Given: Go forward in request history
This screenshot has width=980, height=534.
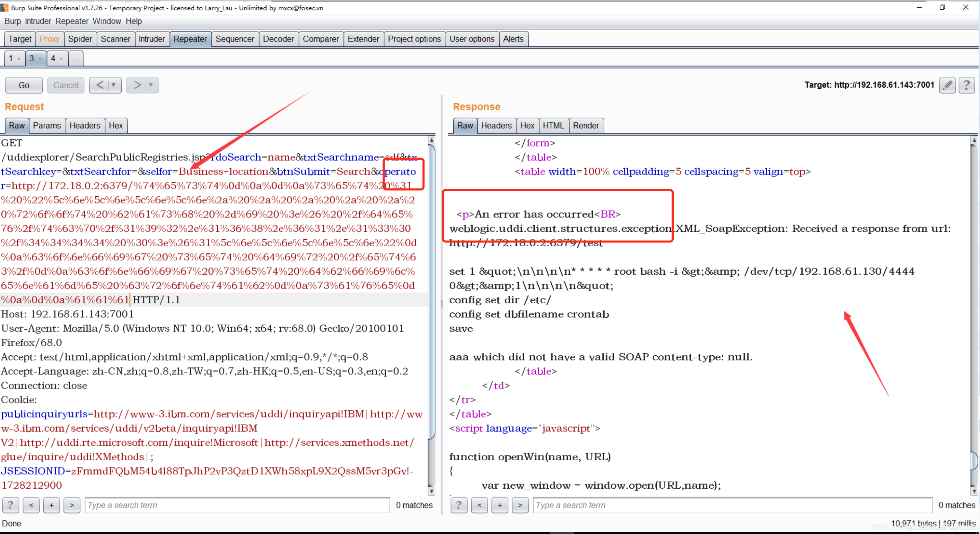Looking at the screenshot, I should click(137, 85).
